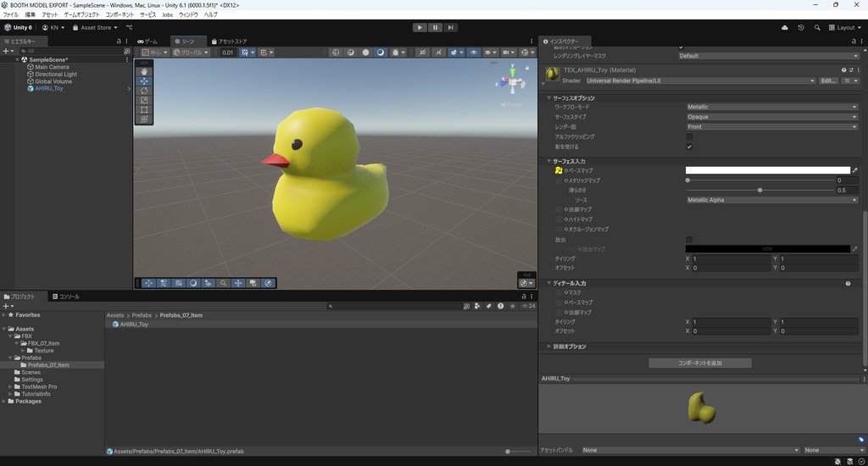
Task: Select the wireframe shading mode icon
Action: [336, 53]
